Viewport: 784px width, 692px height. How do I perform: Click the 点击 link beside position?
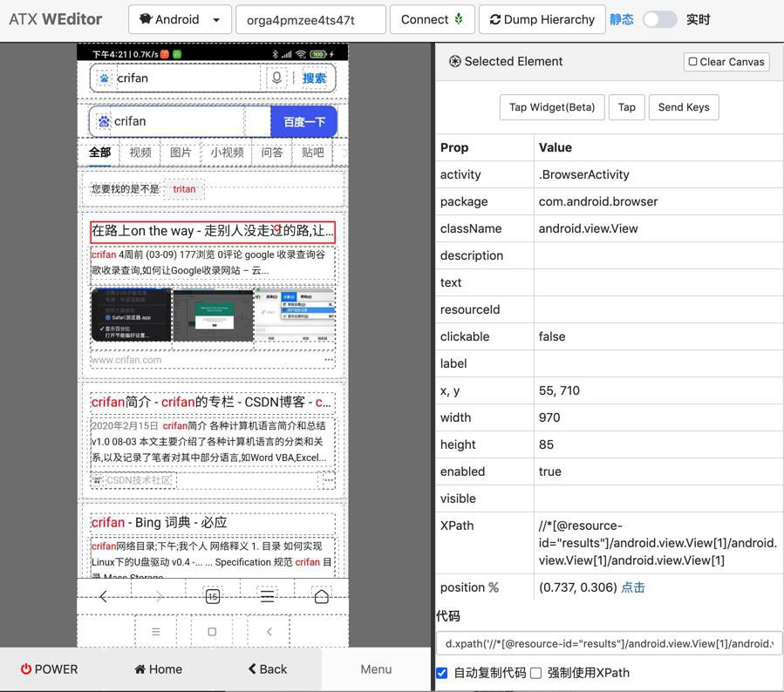(x=633, y=587)
